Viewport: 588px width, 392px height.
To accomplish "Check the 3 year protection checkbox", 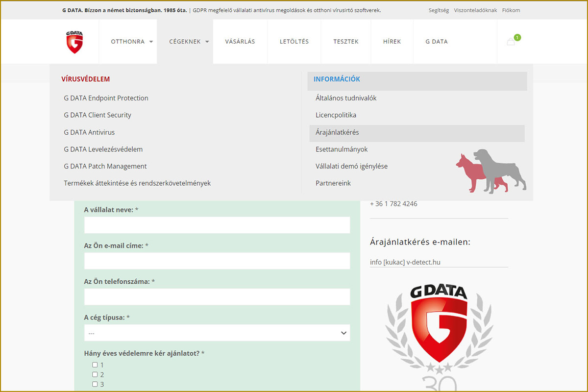I will pyautogui.click(x=95, y=384).
